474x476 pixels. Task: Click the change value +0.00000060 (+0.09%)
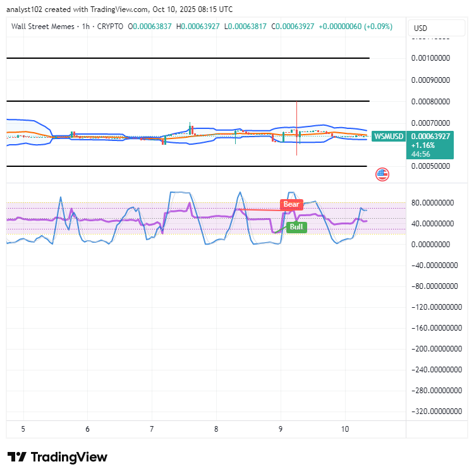(x=356, y=27)
